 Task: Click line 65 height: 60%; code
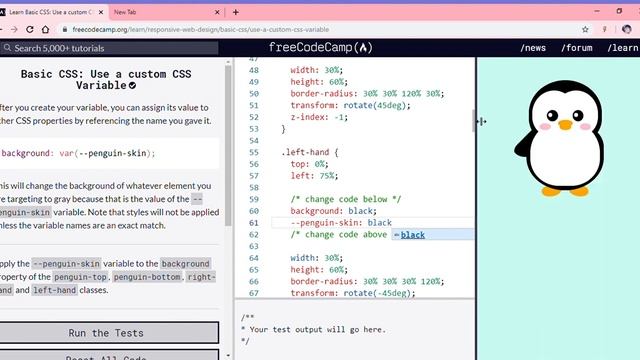(319, 270)
